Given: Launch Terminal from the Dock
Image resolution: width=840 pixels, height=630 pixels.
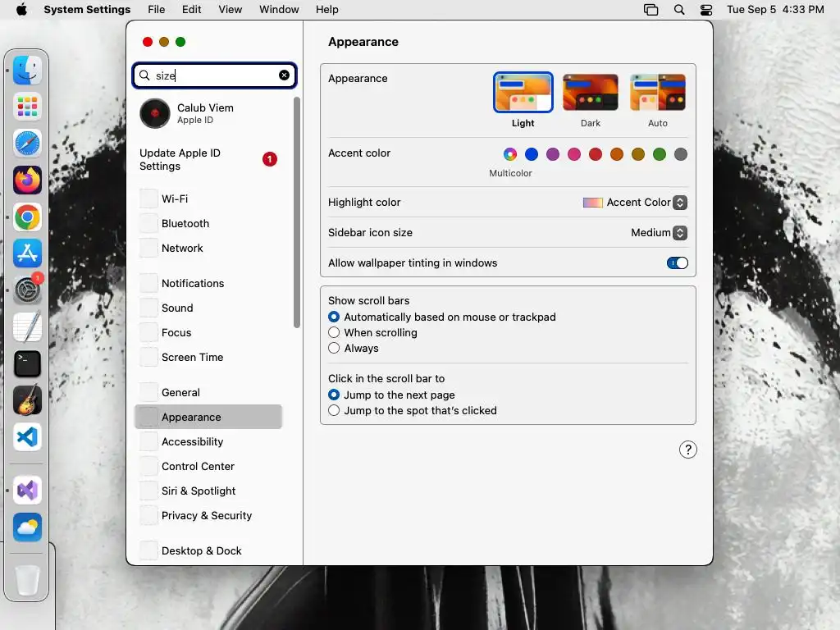Looking at the screenshot, I should pos(27,363).
